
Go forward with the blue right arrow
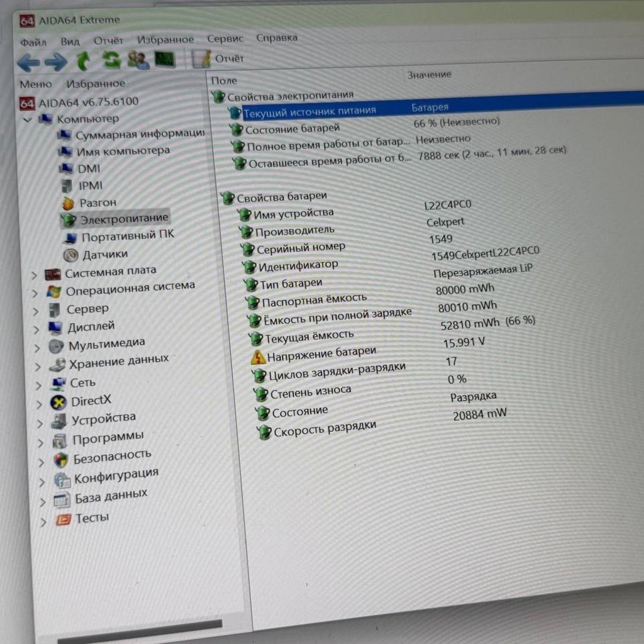[x=56, y=62]
